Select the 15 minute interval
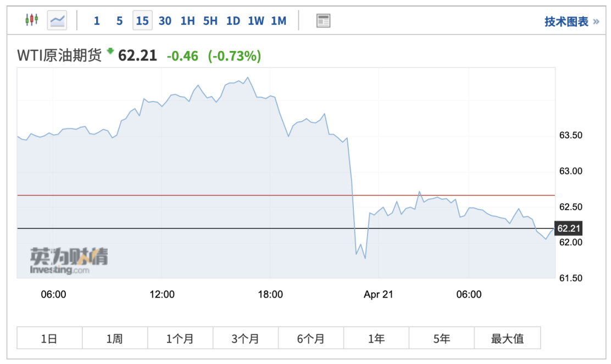The image size is (611, 364). pos(142,21)
